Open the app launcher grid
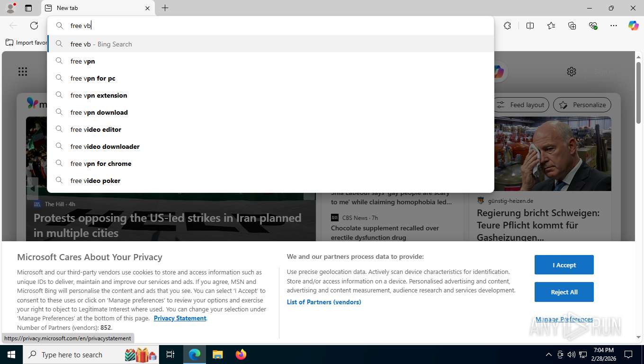This screenshot has width=644, height=364. tap(23, 72)
